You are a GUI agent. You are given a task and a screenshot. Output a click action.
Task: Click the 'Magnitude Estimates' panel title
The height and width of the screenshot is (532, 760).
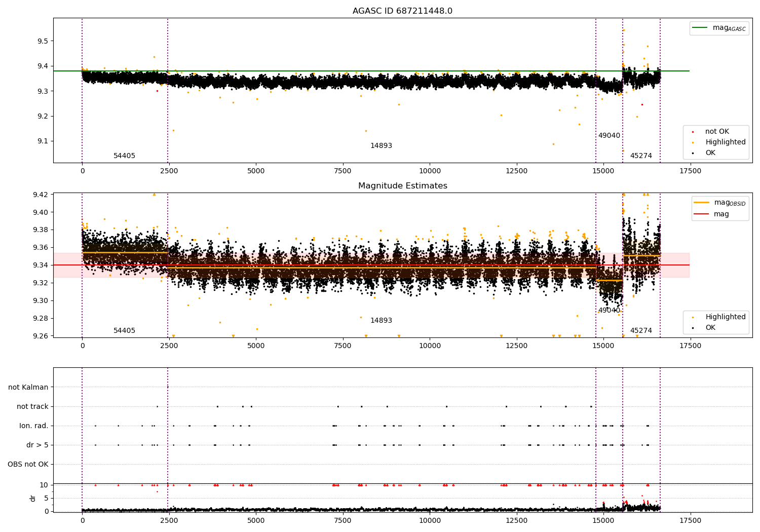pyautogui.click(x=402, y=186)
